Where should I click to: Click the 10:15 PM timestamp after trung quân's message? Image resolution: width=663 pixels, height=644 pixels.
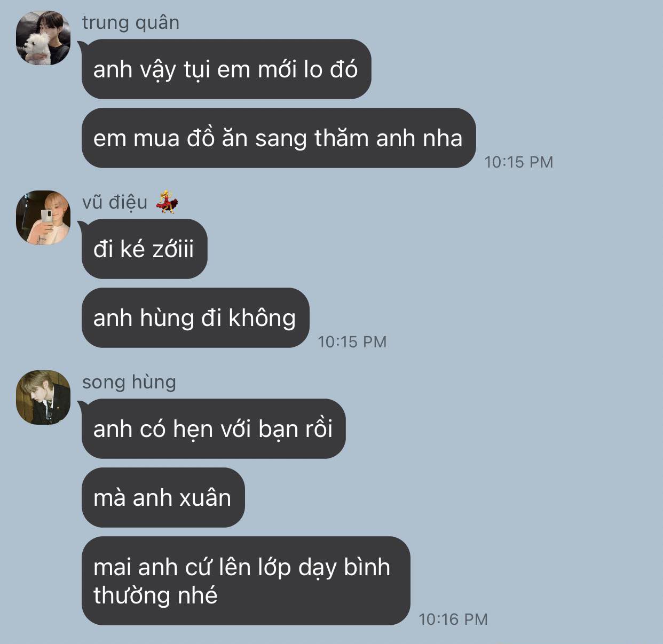tap(518, 162)
